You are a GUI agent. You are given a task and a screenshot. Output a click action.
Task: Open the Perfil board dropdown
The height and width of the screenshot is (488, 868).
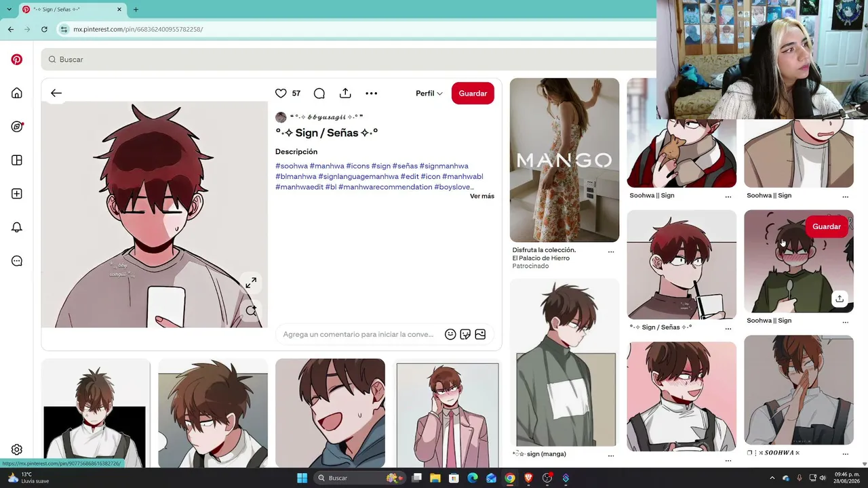429,94
